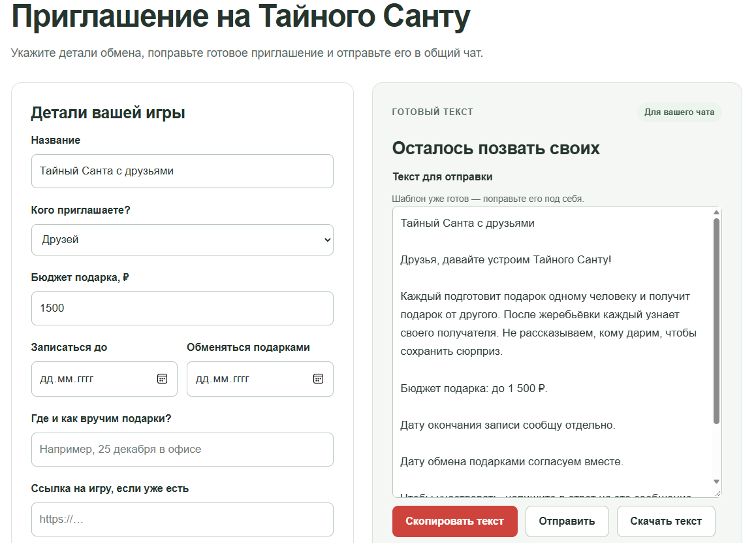Focus the 'Ссылка на игру' URL field
The height and width of the screenshot is (543, 756).
coord(182,519)
